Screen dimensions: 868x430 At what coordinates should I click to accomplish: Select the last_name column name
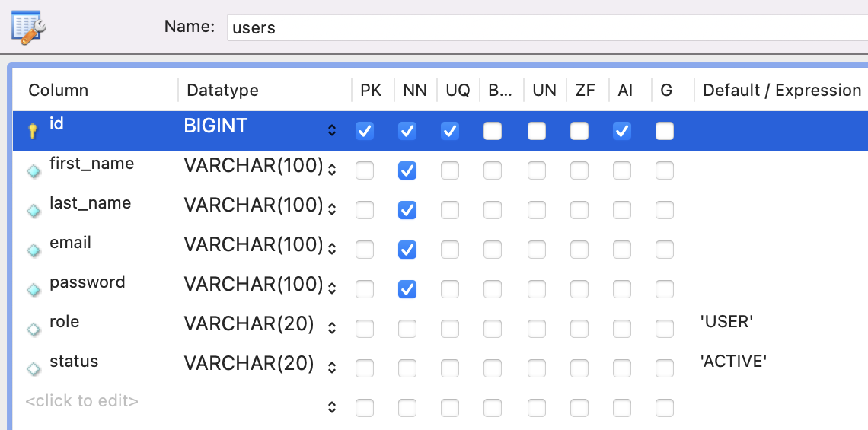91,203
